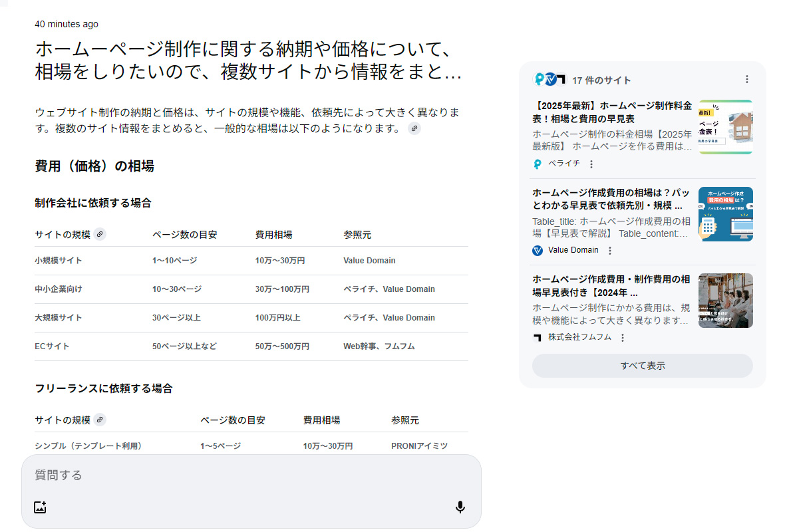Image resolution: width=785 pixels, height=532 pixels.
Task: Click the すべて表示 button
Action: (x=642, y=366)
